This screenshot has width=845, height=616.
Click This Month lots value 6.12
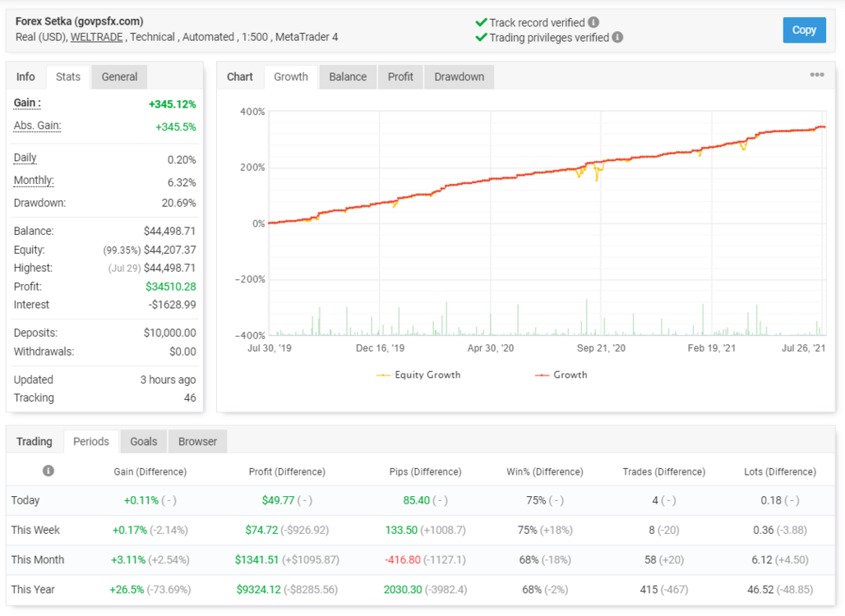coord(762,559)
